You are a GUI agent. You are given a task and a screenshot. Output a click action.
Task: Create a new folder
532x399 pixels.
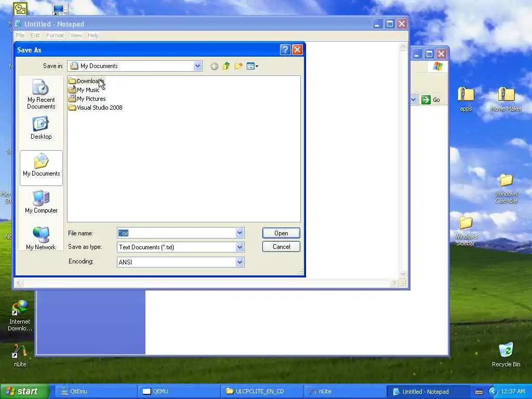click(238, 66)
